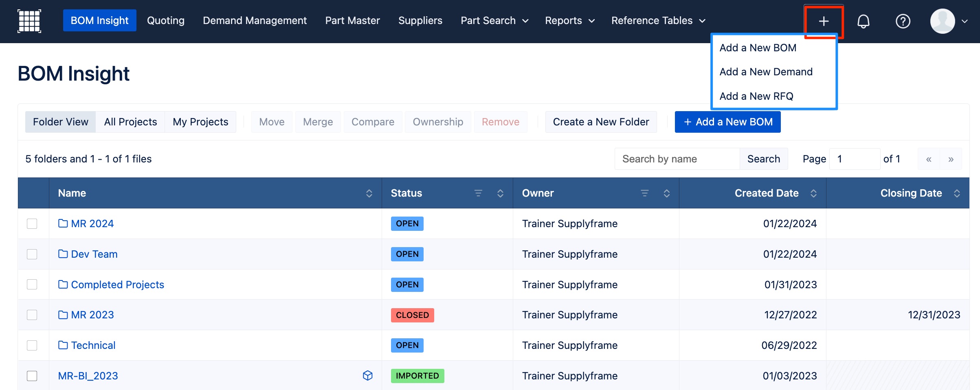
Task: Click the grid logo icon in header
Action: tap(29, 21)
